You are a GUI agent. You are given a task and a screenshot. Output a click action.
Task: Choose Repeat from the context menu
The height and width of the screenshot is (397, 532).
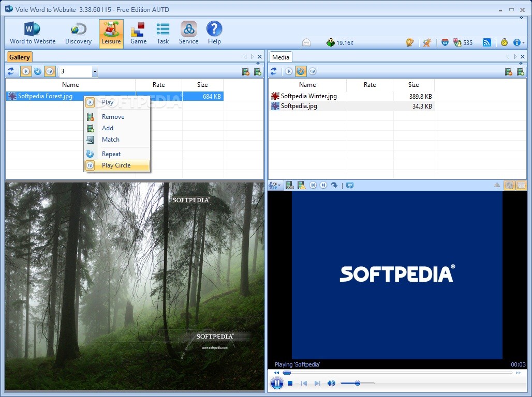[x=117, y=154]
